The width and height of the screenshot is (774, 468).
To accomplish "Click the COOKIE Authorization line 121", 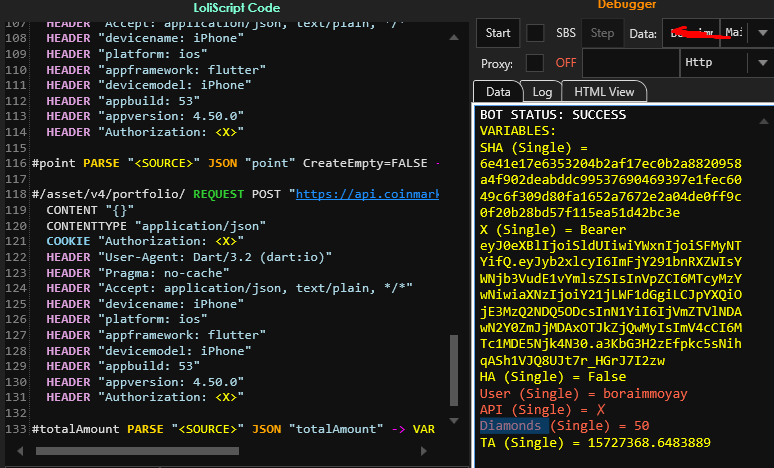I will tap(145, 241).
